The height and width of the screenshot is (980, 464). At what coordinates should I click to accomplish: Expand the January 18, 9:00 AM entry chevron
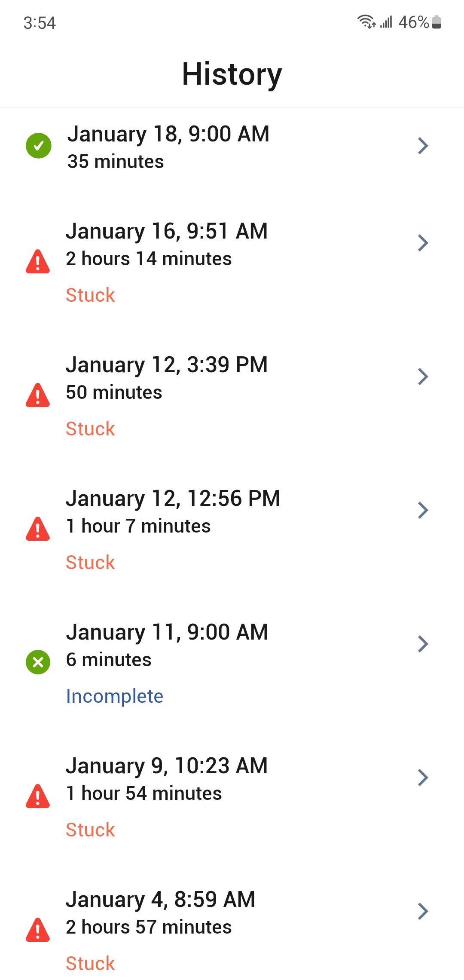423,146
